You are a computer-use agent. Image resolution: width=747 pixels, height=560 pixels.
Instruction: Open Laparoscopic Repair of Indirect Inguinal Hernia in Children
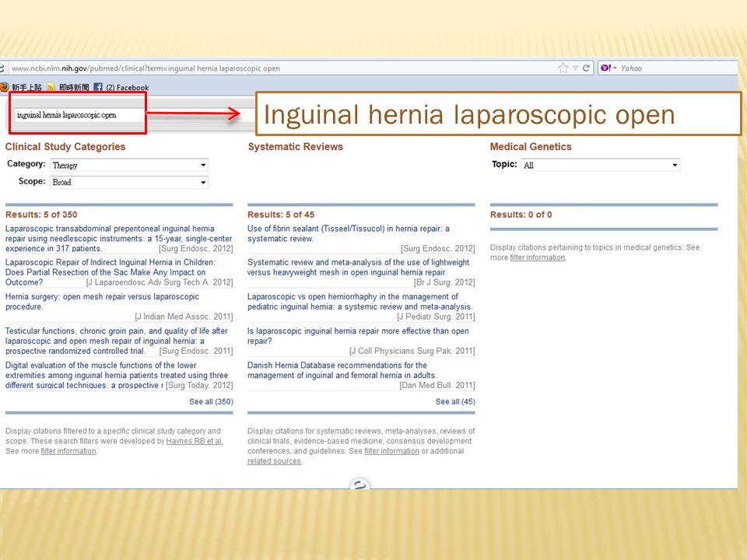110,272
